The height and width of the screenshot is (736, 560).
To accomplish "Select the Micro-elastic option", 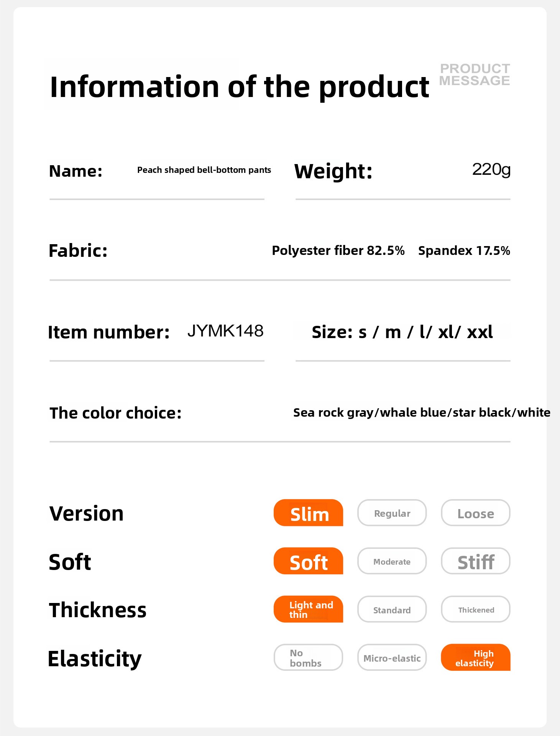I will [392, 657].
